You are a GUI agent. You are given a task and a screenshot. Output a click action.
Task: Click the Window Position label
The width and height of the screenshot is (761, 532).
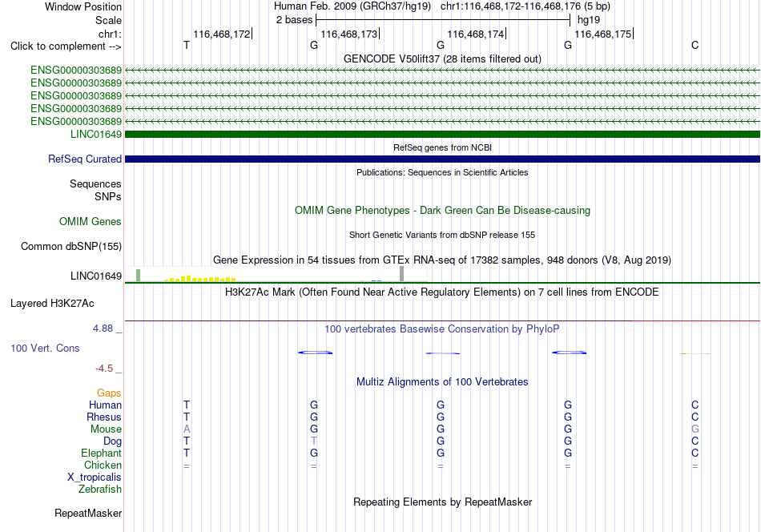(x=83, y=6)
